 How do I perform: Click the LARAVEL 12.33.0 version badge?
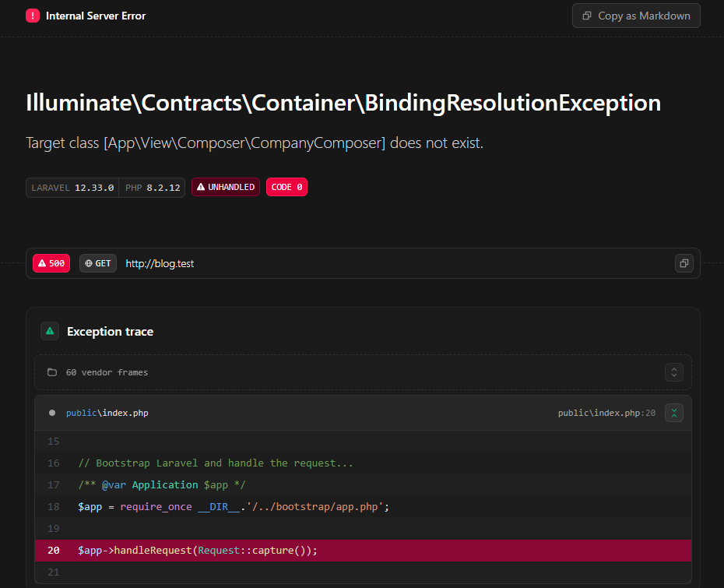click(72, 188)
